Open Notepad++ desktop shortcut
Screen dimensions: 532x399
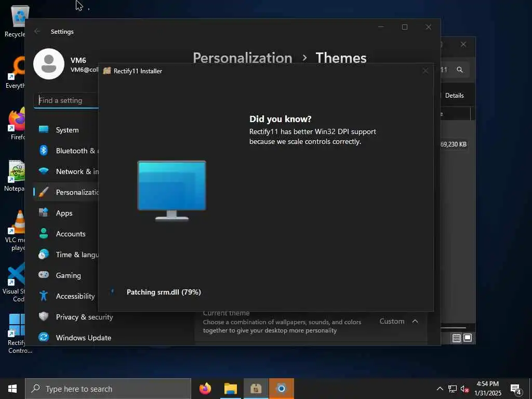coord(15,176)
